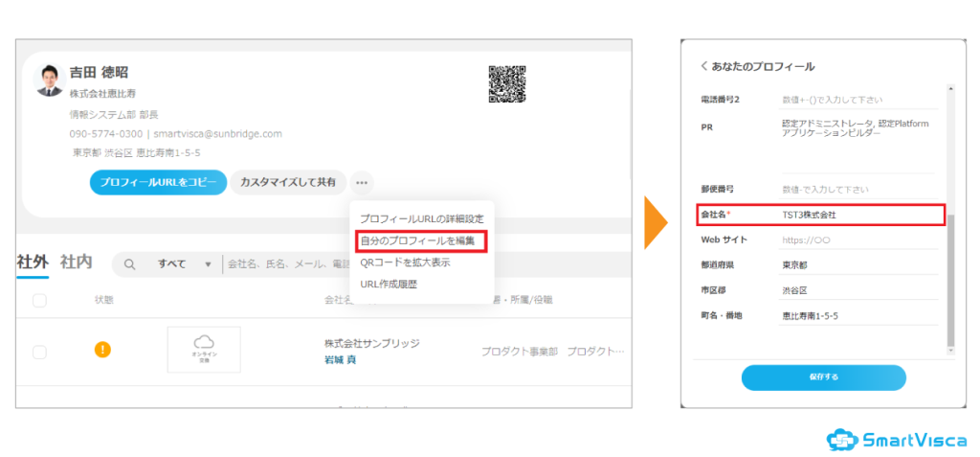
Task: Click the scrollbar down arrow in profile panel
Action: (x=951, y=352)
